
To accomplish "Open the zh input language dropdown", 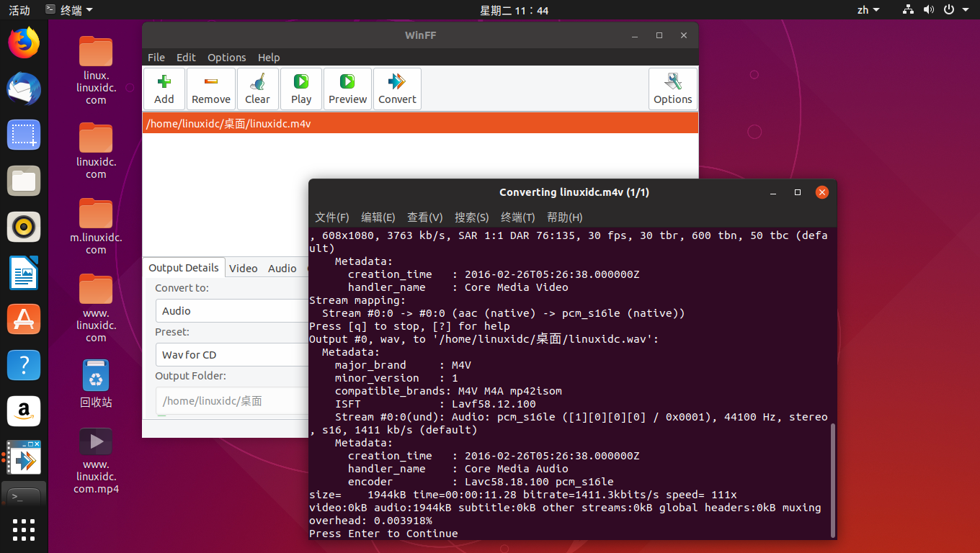I will pos(868,10).
